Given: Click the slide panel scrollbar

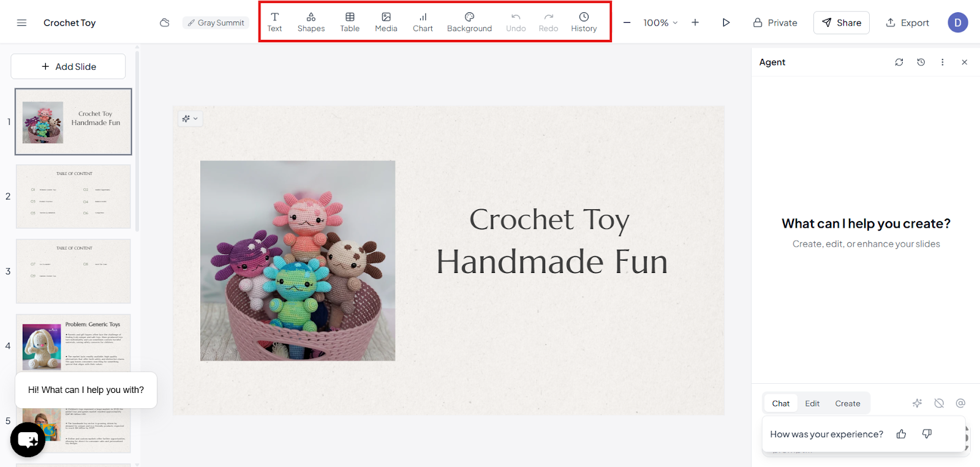Looking at the screenshot, I should pos(137,141).
